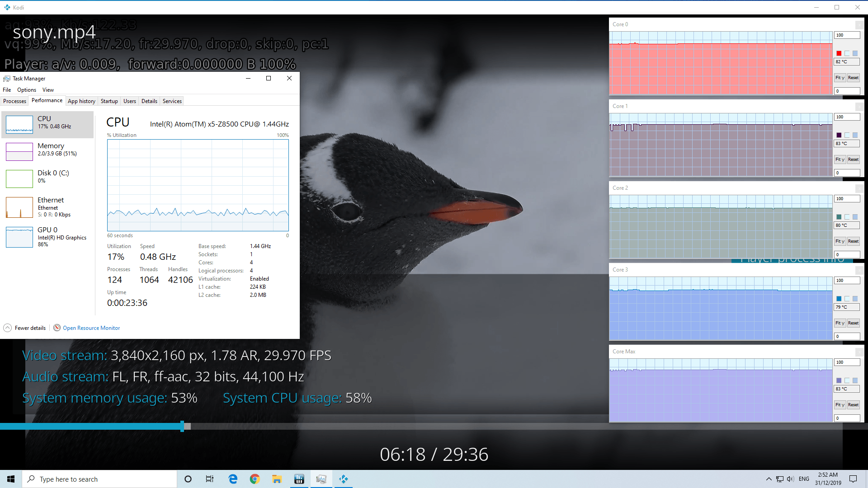Switch to Task Manager taskbar icon
This screenshot has height=488, width=868.
pos(321,479)
